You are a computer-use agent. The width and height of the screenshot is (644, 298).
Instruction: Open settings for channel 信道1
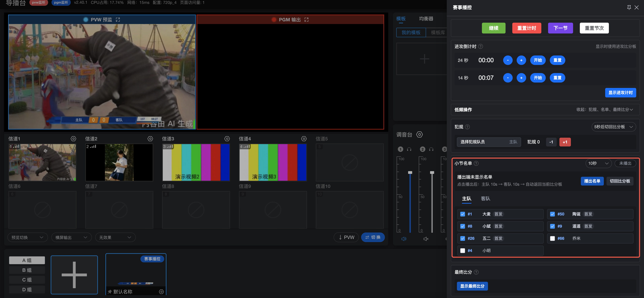pos(73,139)
